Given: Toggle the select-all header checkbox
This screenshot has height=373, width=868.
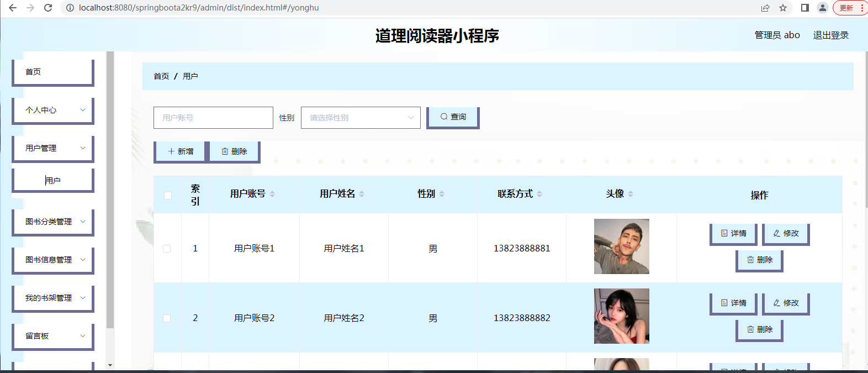Looking at the screenshot, I should [168, 195].
